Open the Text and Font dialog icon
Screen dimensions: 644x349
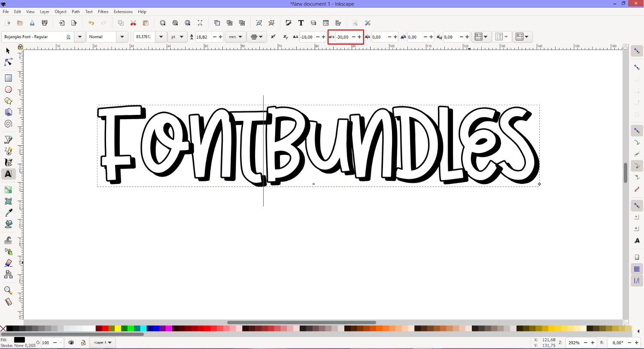point(301,23)
